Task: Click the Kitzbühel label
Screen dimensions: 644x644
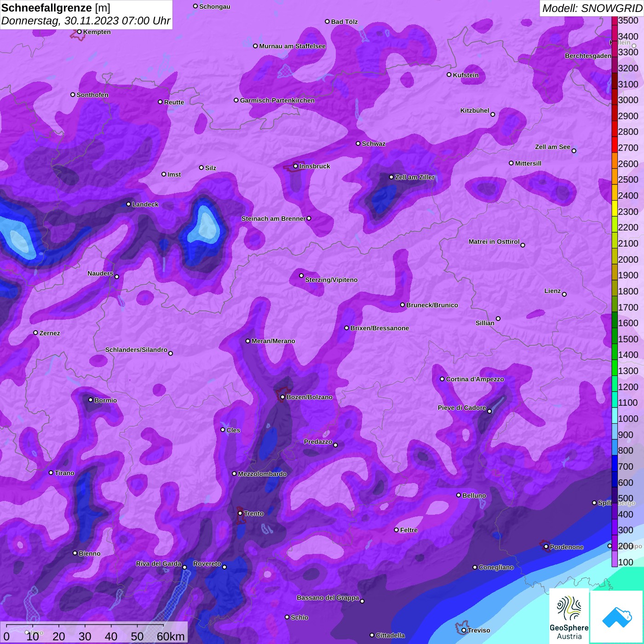Action: [x=475, y=110]
